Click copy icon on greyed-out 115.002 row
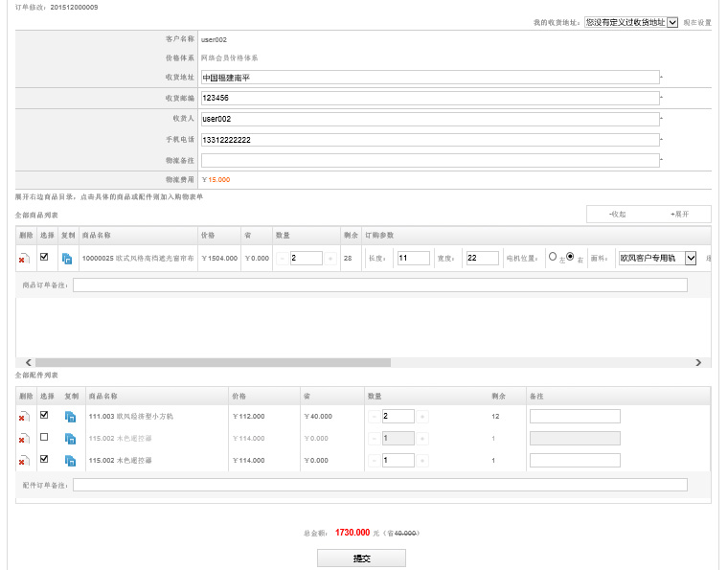728x570 pixels. 70,439
